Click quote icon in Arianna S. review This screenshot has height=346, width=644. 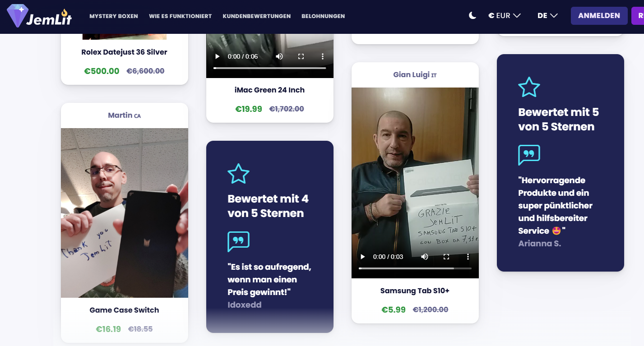(529, 155)
